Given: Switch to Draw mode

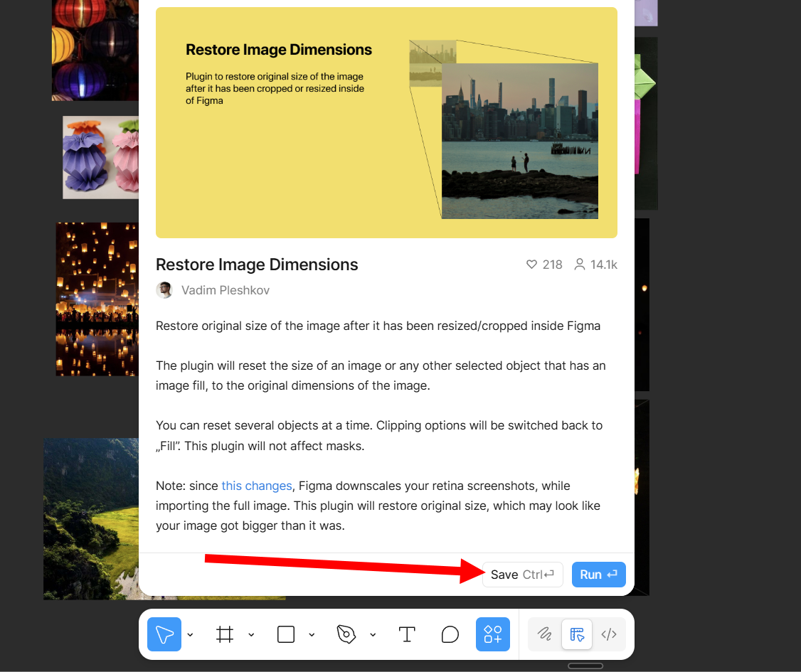Looking at the screenshot, I should (545, 634).
